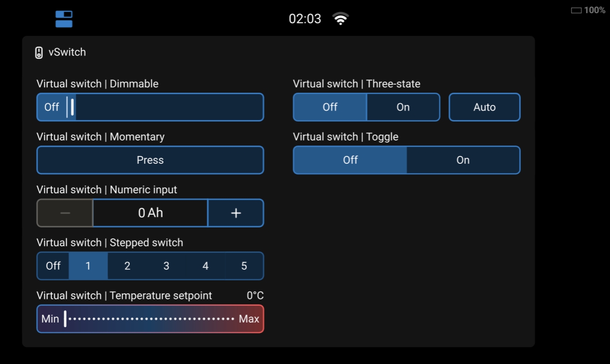
Task: Set Stepped switch to Off
Action: point(53,266)
